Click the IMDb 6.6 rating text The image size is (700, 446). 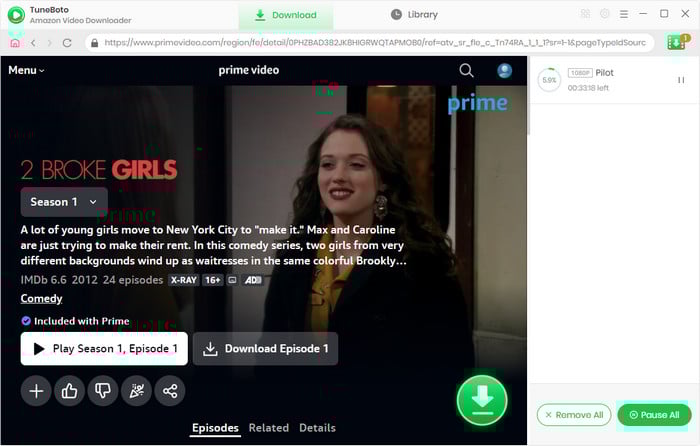point(43,280)
